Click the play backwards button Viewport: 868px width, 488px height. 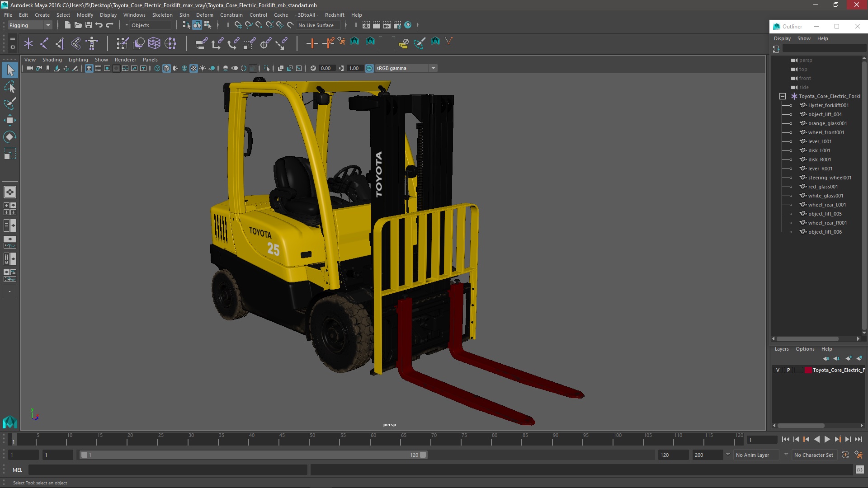coord(816,439)
